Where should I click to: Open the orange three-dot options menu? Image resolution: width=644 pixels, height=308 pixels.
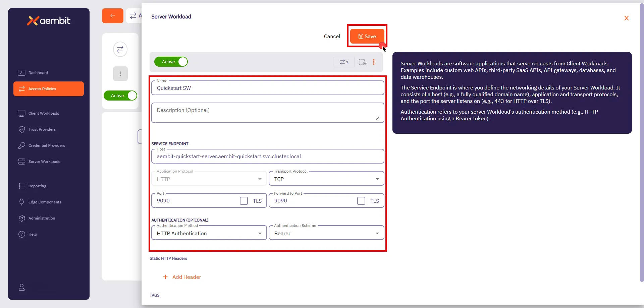point(374,62)
